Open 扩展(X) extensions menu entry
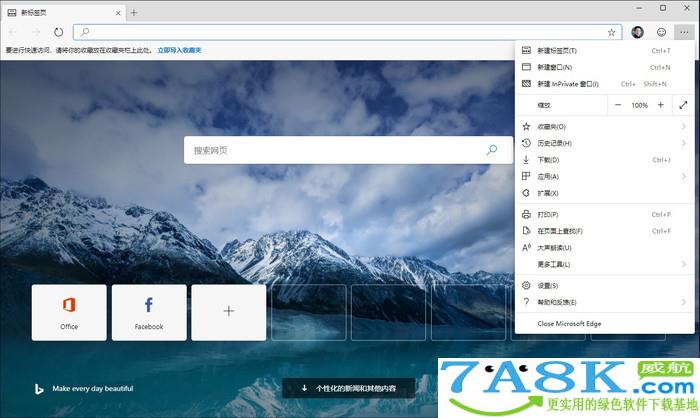 (604, 193)
